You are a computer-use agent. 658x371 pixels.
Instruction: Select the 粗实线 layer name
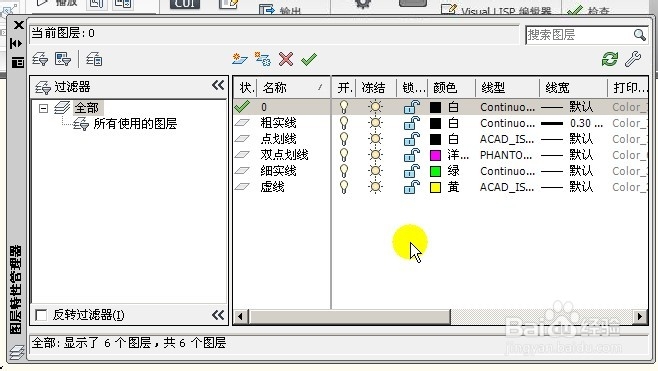point(278,123)
